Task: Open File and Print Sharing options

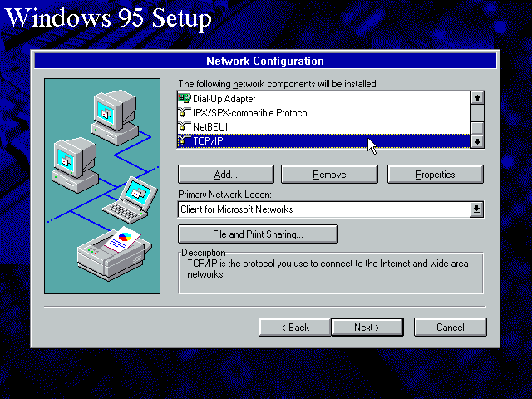Action: coord(258,234)
